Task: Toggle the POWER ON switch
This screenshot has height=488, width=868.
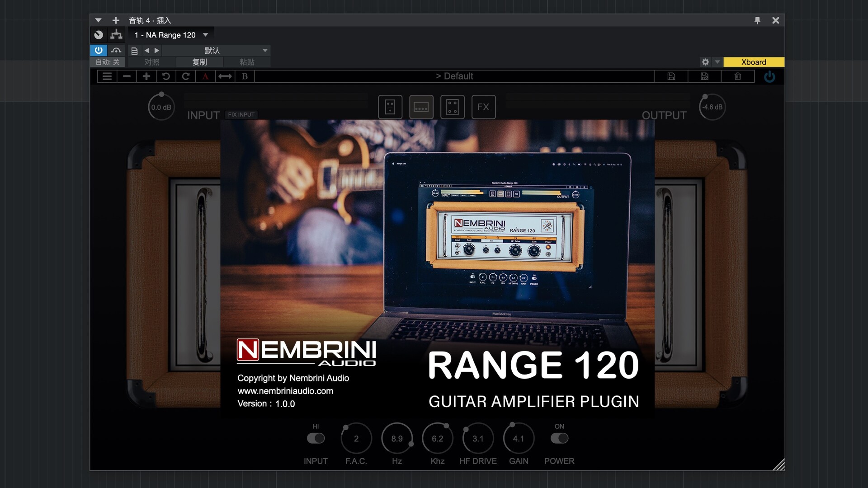Action: click(559, 438)
